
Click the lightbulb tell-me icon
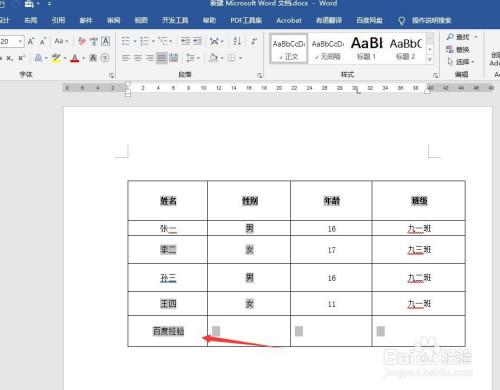[402, 21]
